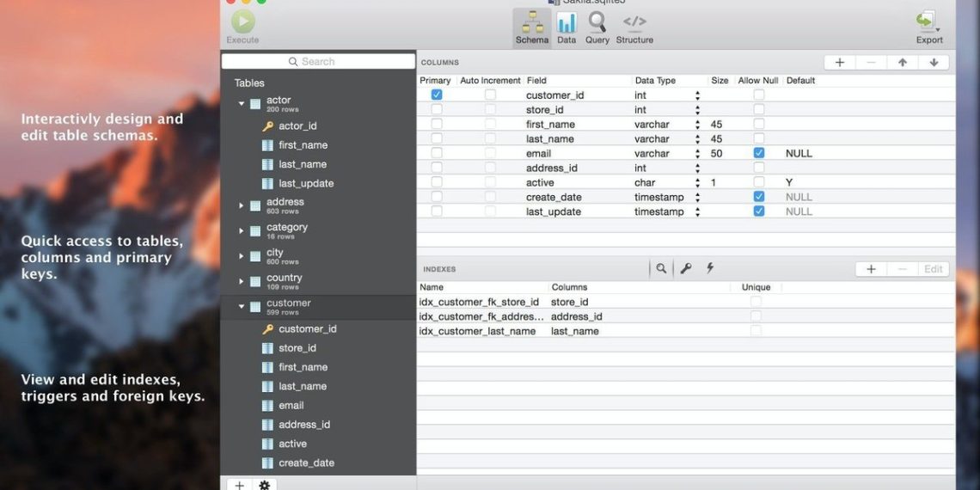
Task: Switch to the Data tab
Action: point(567,27)
